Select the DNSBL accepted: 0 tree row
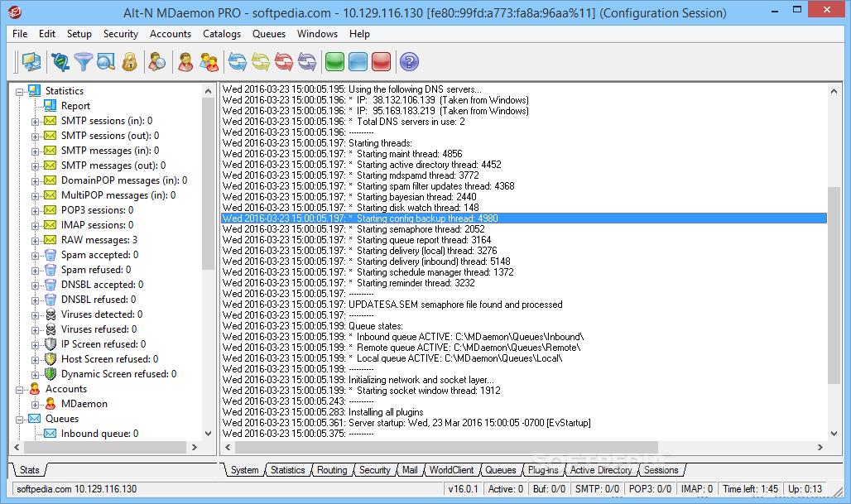The image size is (851, 504). click(102, 285)
